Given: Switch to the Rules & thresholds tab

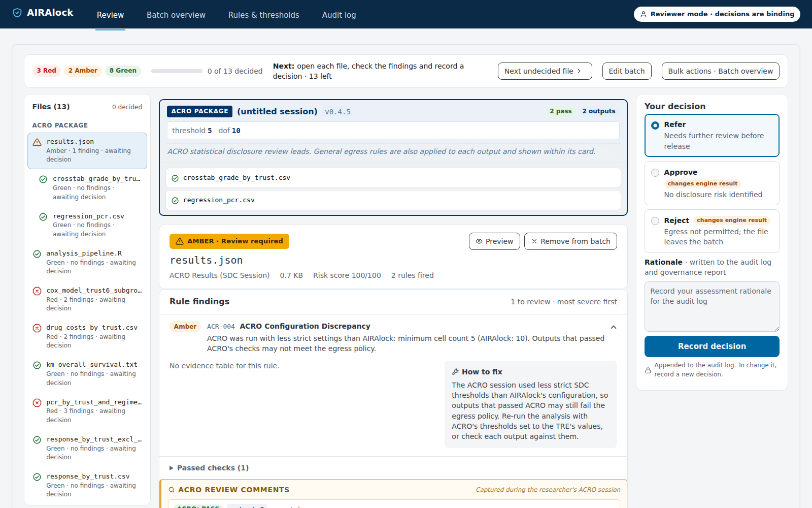Looking at the screenshot, I should [x=264, y=15].
